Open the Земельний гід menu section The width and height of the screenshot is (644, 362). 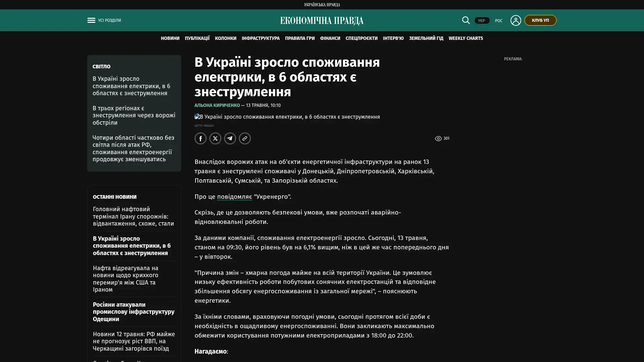[426, 38]
